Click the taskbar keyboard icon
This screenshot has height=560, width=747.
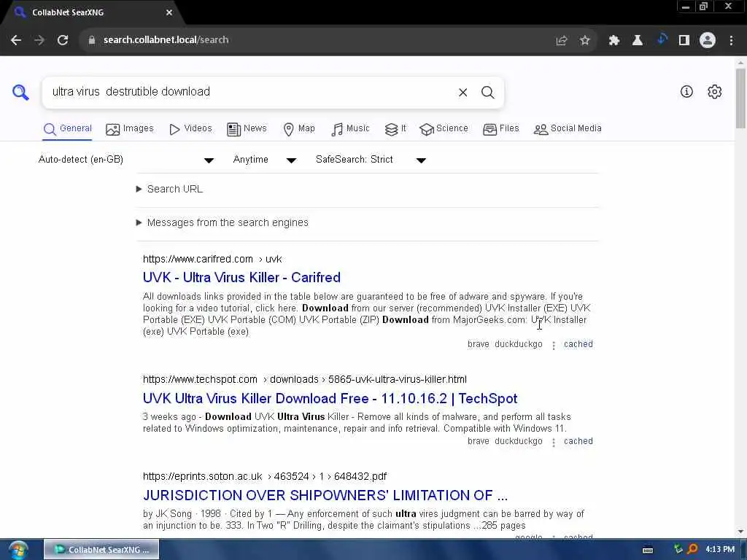[x=648, y=550]
